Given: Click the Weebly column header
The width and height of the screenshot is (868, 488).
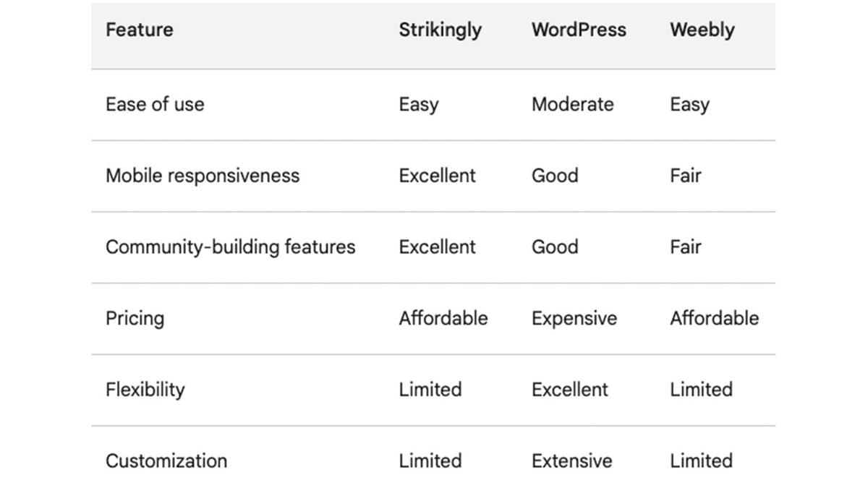Looking at the screenshot, I should pyautogui.click(x=702, y=30).
